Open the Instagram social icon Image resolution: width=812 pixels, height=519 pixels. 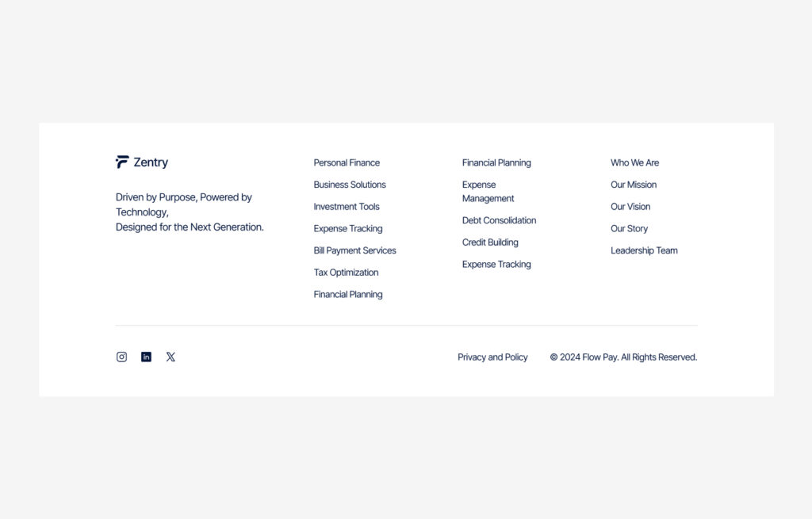(x=121, y=357)
